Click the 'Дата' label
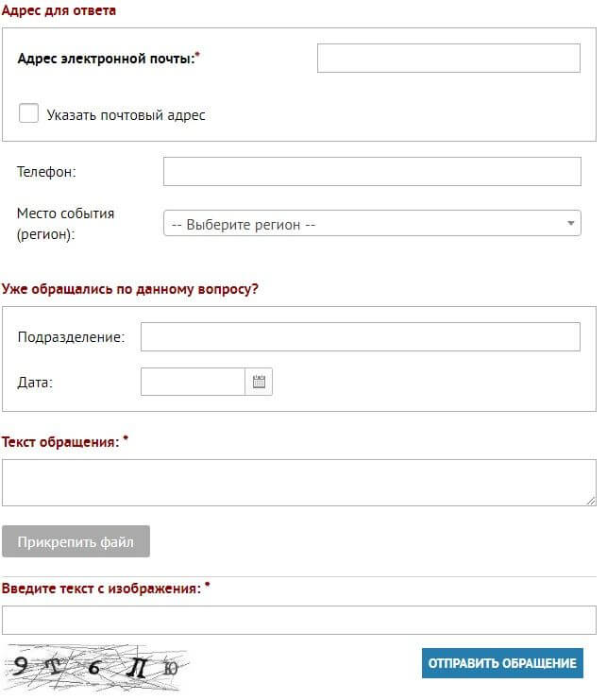Image resolution: width=607 pixels, height=700 pixels. pyautogui.click(x=35, y=383)
